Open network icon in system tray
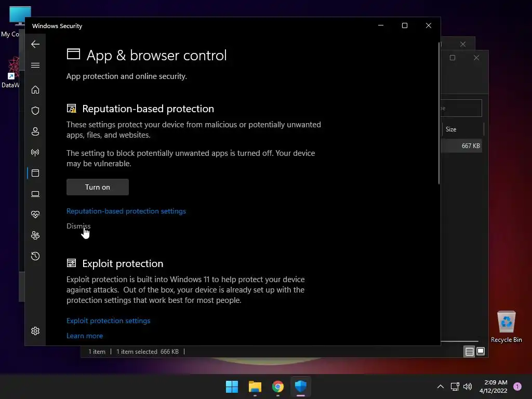The width and height of the screenshot is (532, 399). [x=455, y=387]
